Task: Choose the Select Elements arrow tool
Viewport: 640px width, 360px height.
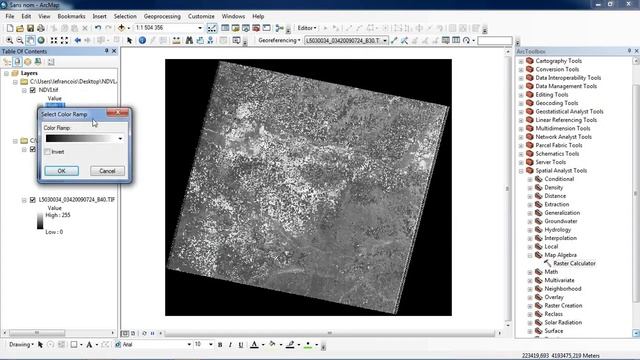Action: 129,40
